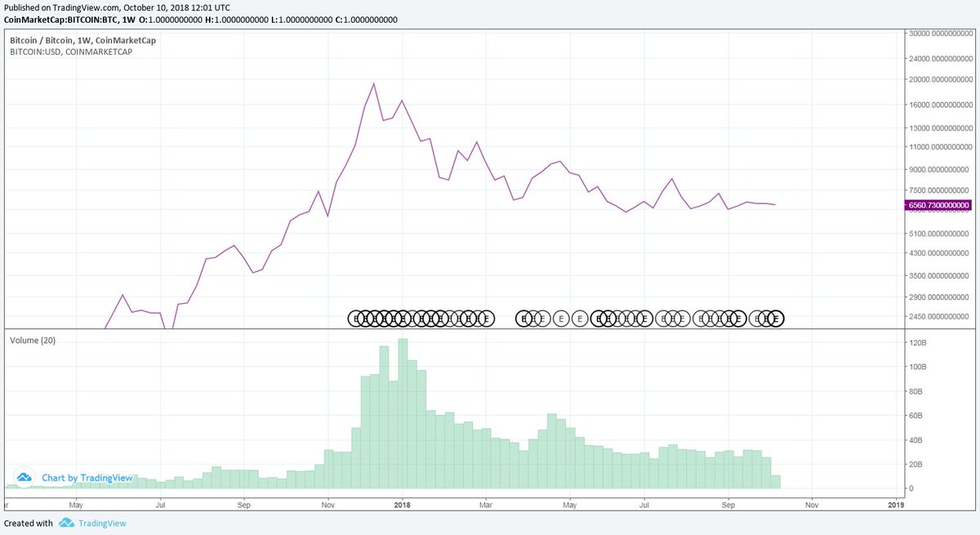
Task: Click the tallest green volume bar
Action: [403, 413]
